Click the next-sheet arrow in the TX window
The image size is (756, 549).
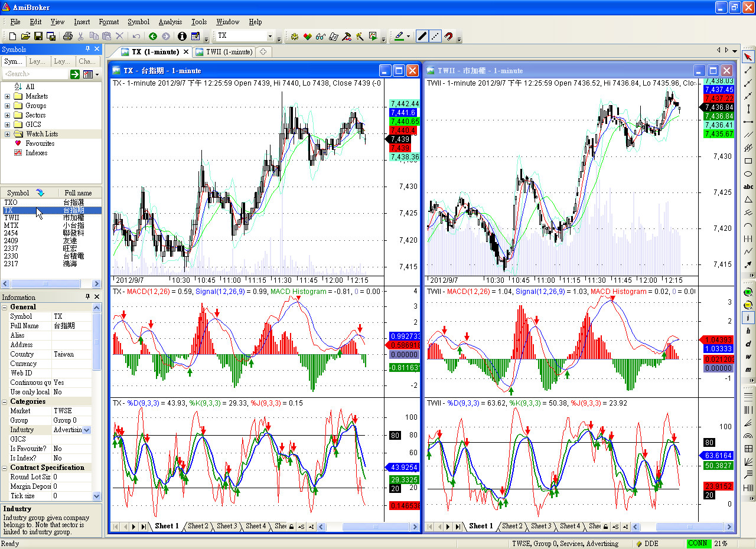tap(134, 527)
